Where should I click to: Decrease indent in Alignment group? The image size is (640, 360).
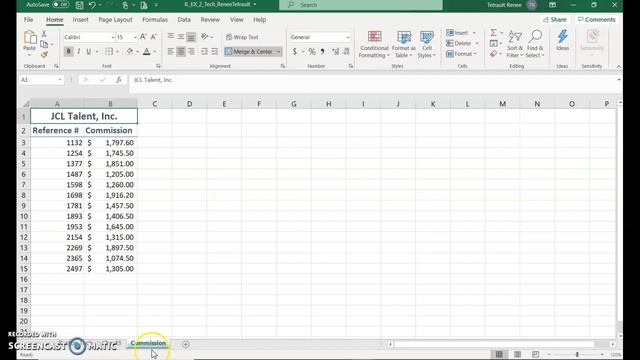[204, 51]
